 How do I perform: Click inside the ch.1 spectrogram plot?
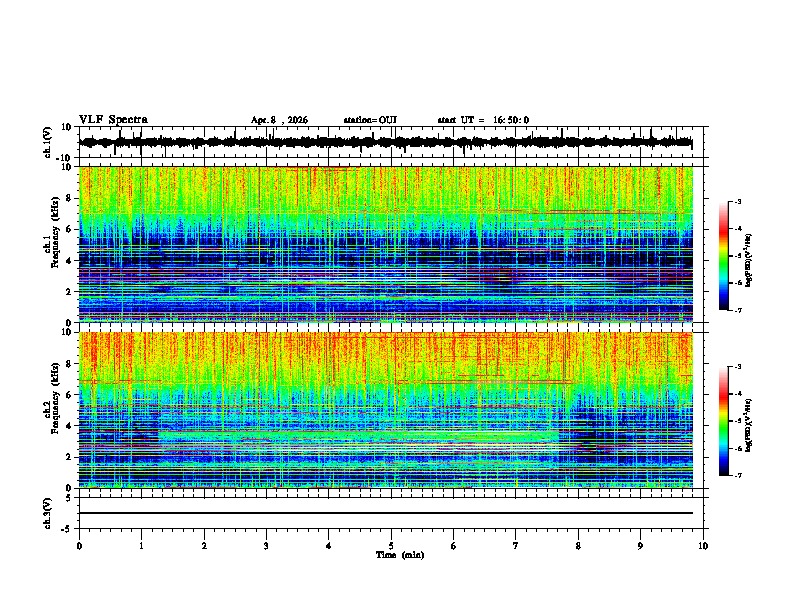click(386, 244)
